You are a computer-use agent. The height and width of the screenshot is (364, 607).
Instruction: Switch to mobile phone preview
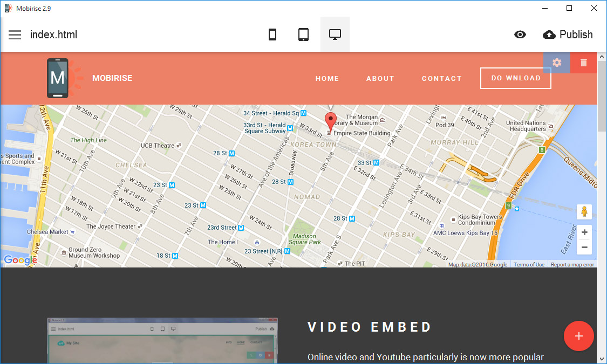tap(272, 35)
